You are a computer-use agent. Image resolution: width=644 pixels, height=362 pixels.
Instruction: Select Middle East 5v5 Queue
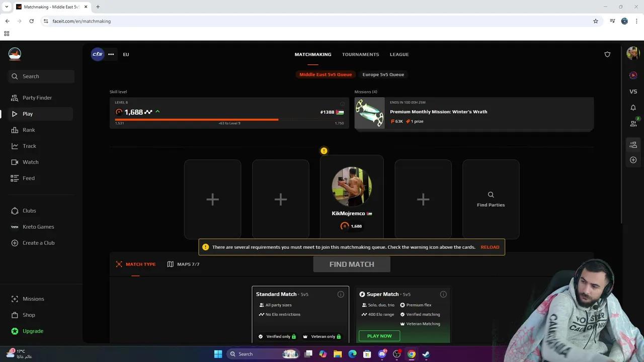coord(326,74)
